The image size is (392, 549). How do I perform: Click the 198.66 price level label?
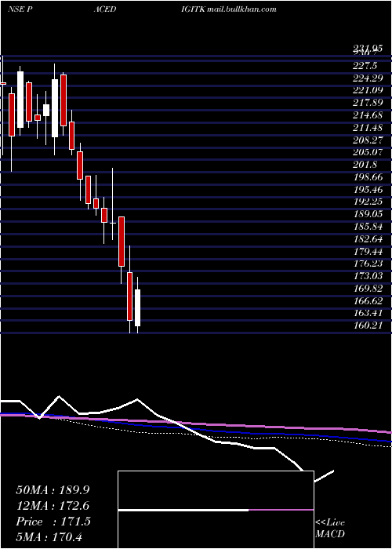coord(368,177)
